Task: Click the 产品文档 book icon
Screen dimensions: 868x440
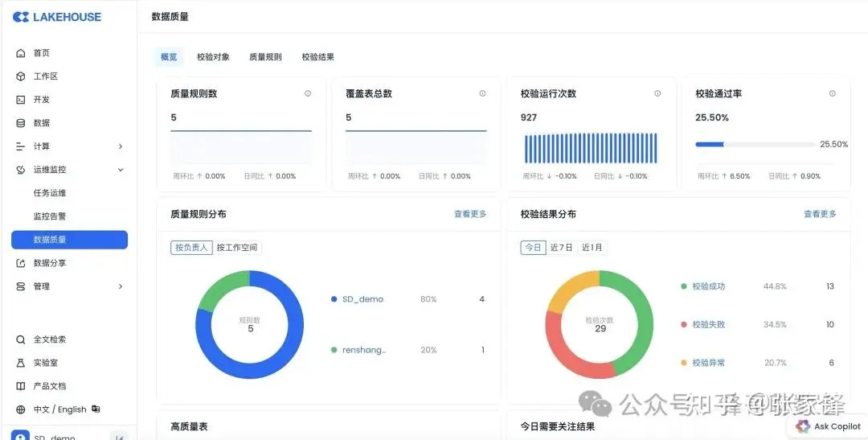Action: [x=20, y=386]
